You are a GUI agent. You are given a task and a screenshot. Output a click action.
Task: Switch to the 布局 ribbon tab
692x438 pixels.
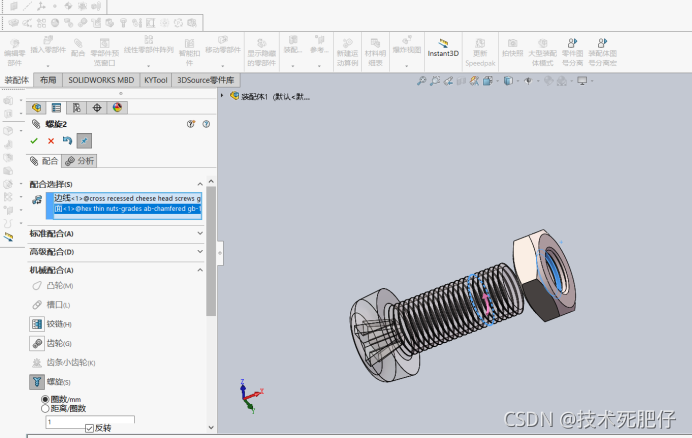pos(48,80)
